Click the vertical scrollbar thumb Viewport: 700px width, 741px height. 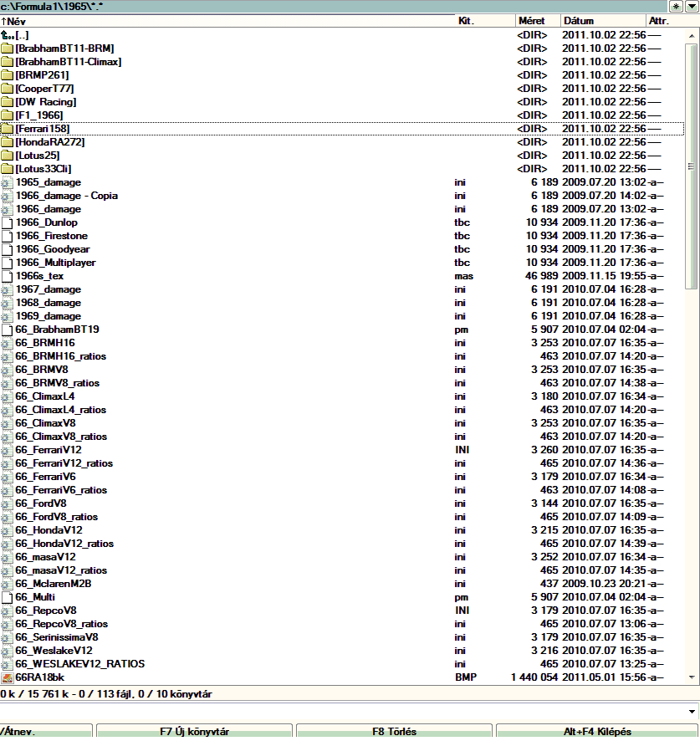692,166
